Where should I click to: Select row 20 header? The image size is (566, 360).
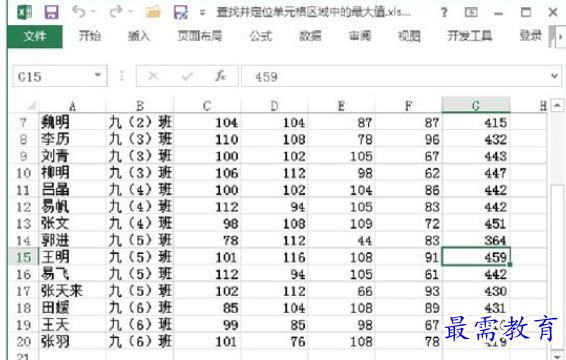(x=23, y=341)
